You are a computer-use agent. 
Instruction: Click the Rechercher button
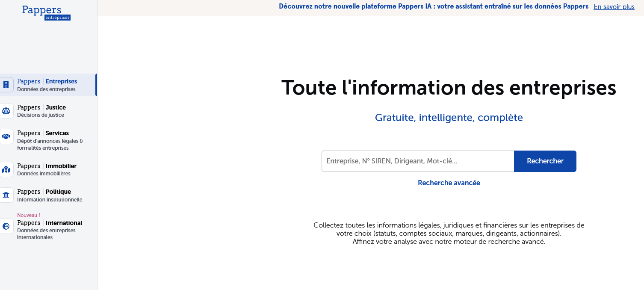click(545, 161)
